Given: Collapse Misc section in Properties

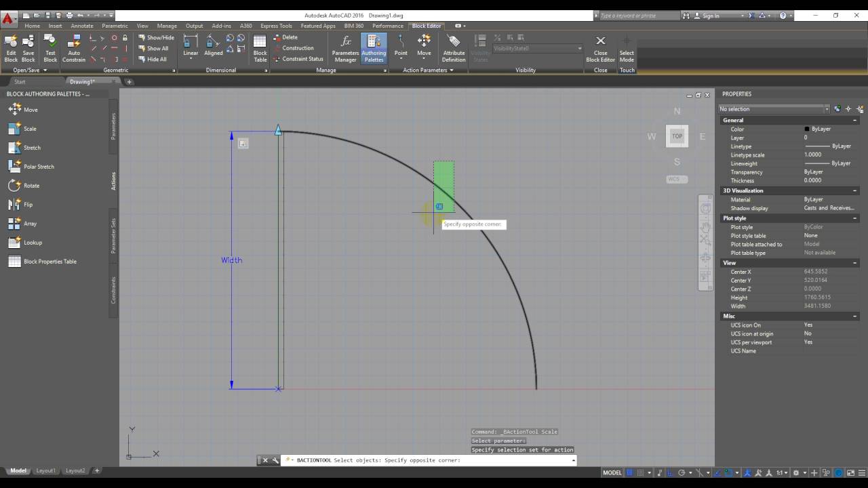Looking at the screenshot, I should pos(854,316).
